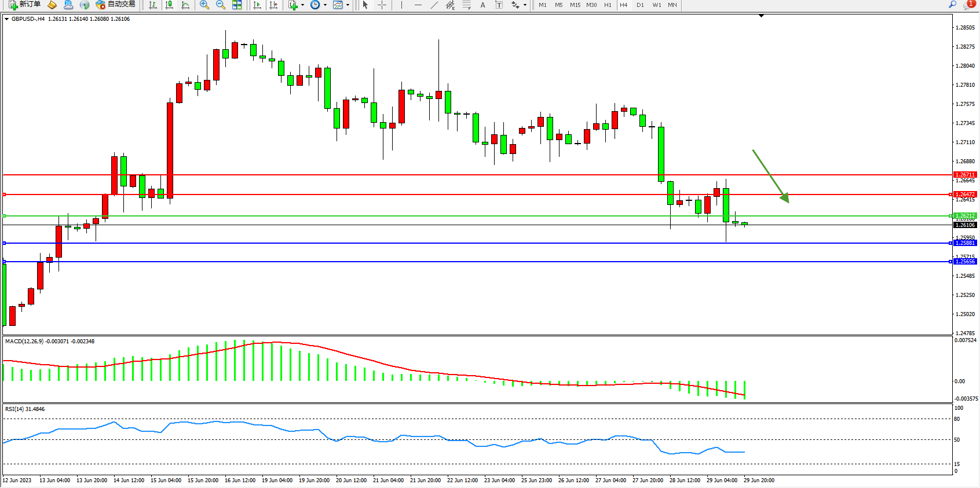Image resolution: width=980 pixels, height=488 pixels.
Task: Click the green diagonal arrow on chart
Action: click(770, 175)
